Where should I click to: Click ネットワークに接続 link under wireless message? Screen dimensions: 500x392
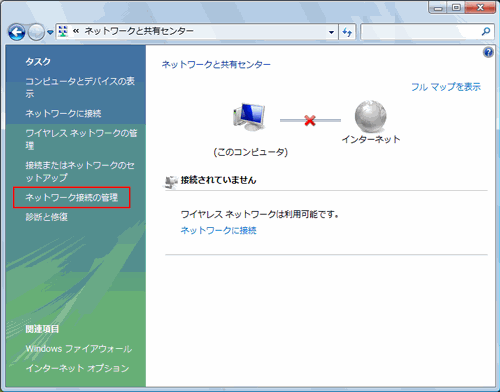coord(218,230)
